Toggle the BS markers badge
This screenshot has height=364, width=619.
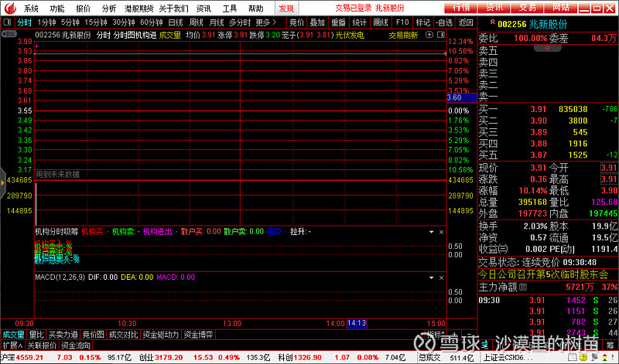coord(9,34)
